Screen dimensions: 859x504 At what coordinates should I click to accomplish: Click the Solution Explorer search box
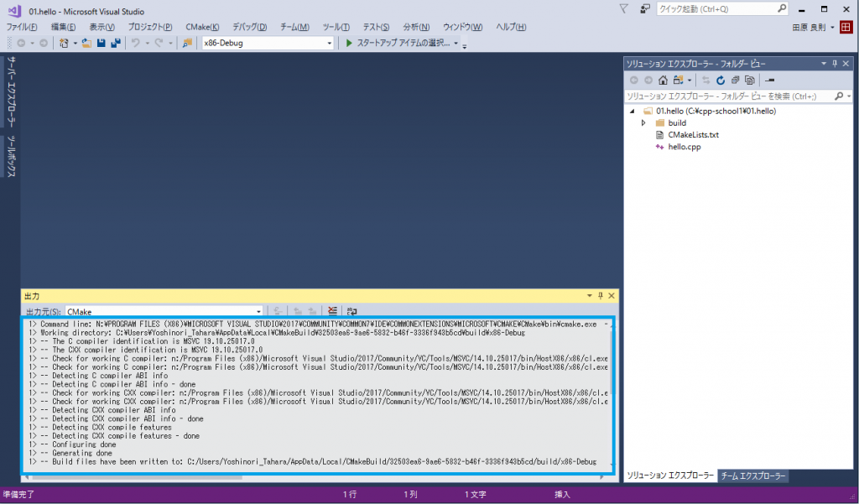point(730,96)
